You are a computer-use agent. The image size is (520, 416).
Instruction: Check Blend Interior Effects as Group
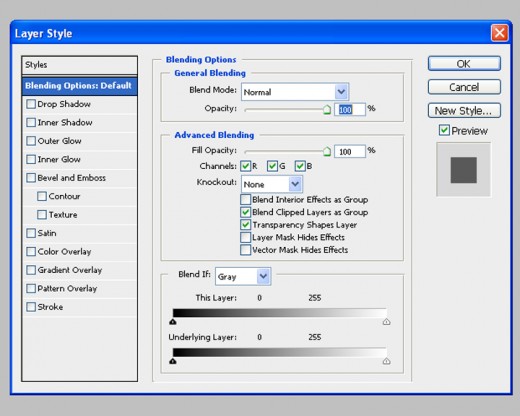[246, 199]
